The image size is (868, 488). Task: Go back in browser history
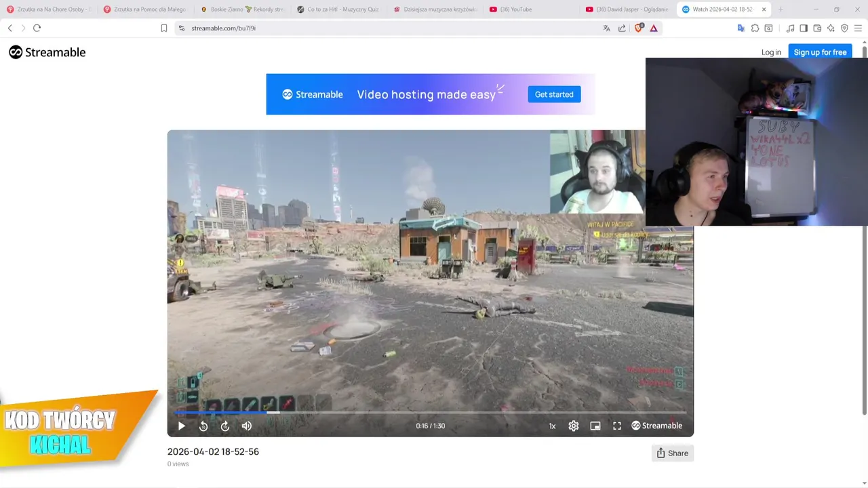point(10,28)
